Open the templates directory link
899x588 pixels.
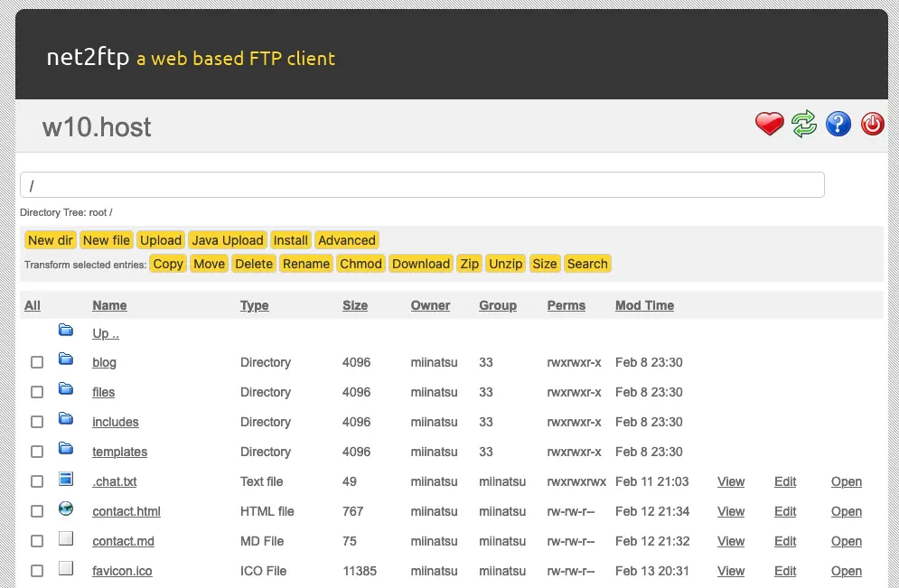click(x=120, y=452)
